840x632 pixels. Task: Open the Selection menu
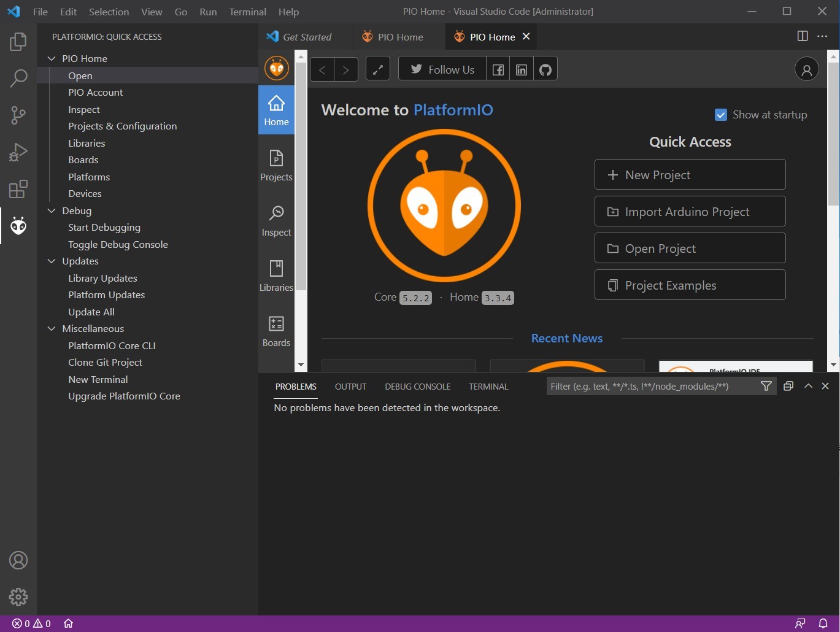pyautogui.click(x=109, y=12)
